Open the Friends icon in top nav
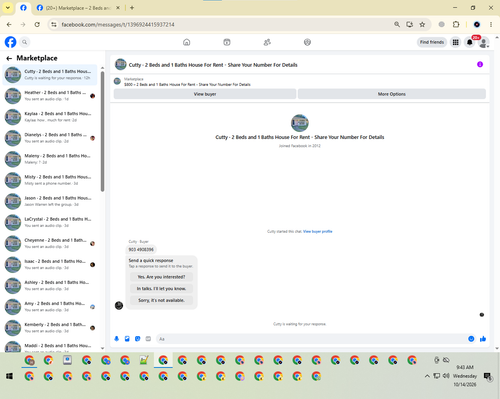 (x=267, y=42)
